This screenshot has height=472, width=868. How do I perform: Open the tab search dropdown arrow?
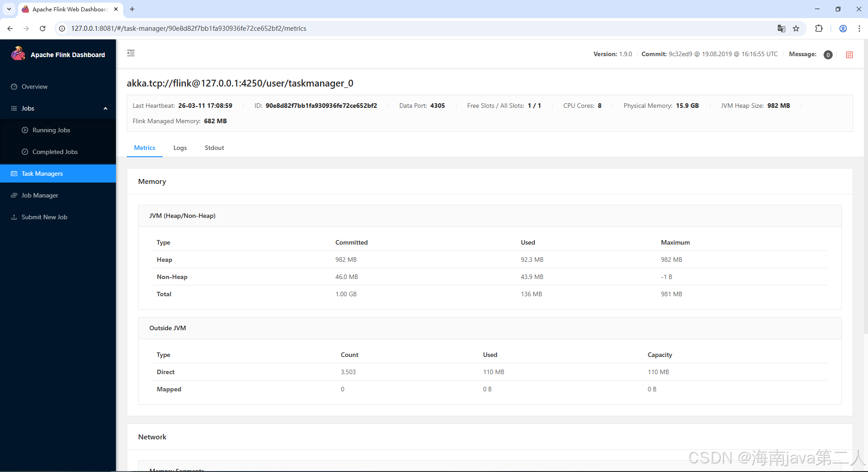(9, 9)
